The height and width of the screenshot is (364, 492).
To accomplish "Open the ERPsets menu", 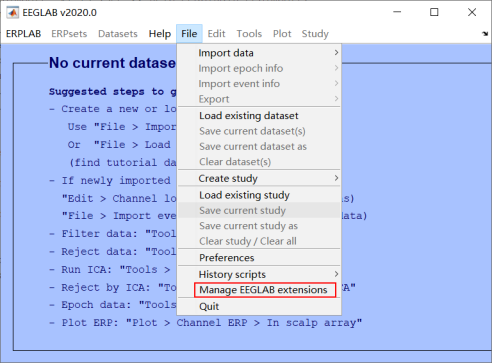I will pos(69,34).
